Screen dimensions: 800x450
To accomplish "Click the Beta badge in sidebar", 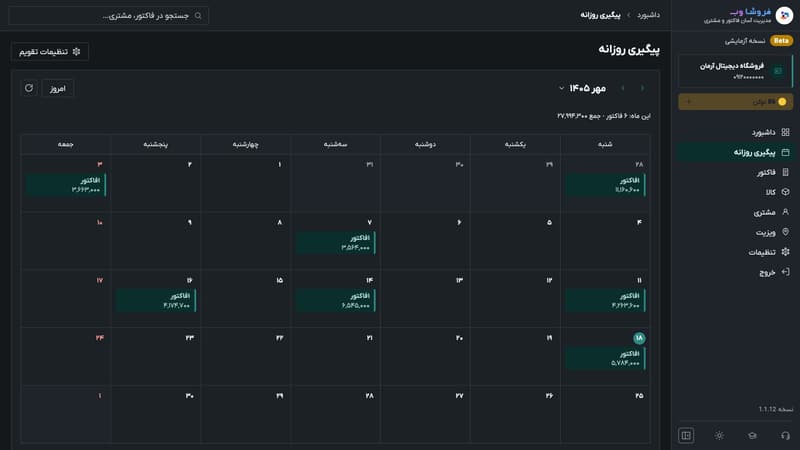I will click(x=781, y=40).
